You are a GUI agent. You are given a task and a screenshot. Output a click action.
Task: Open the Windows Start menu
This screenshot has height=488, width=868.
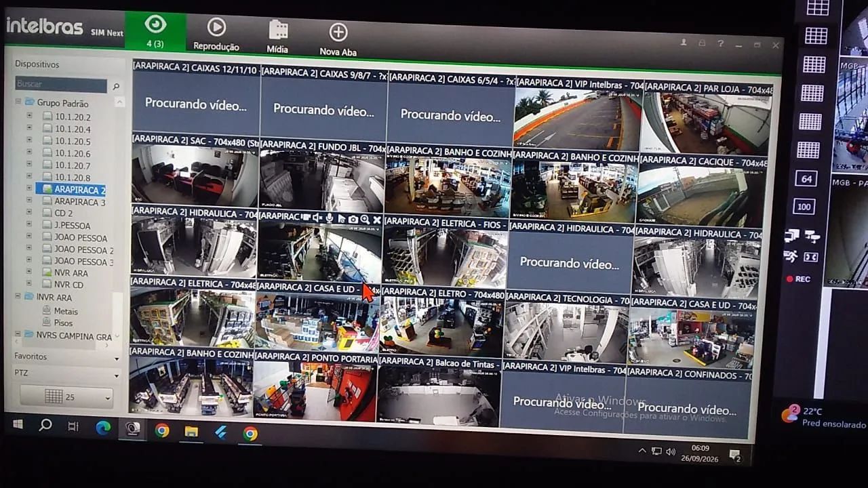[x=18, y=425]
